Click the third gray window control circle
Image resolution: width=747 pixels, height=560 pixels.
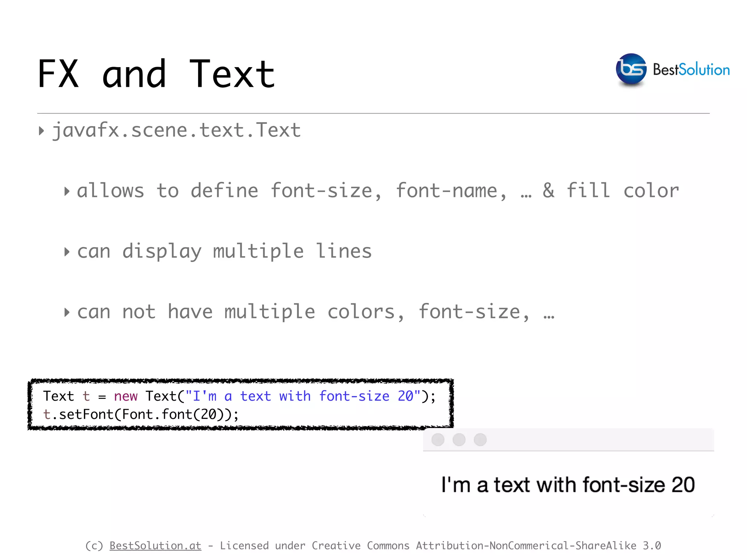[x=480, y=440]
